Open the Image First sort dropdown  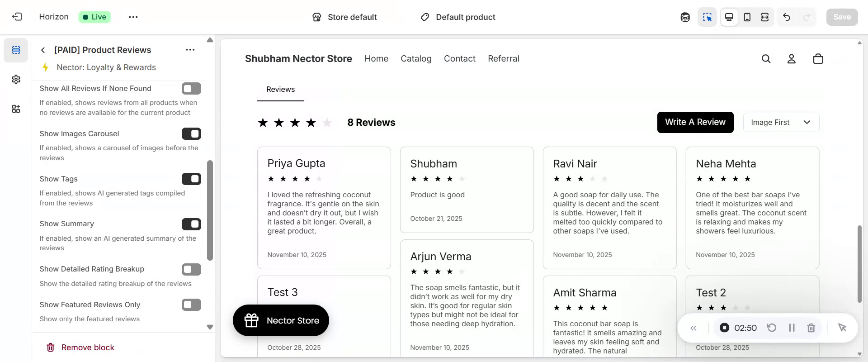coord(781,123)
